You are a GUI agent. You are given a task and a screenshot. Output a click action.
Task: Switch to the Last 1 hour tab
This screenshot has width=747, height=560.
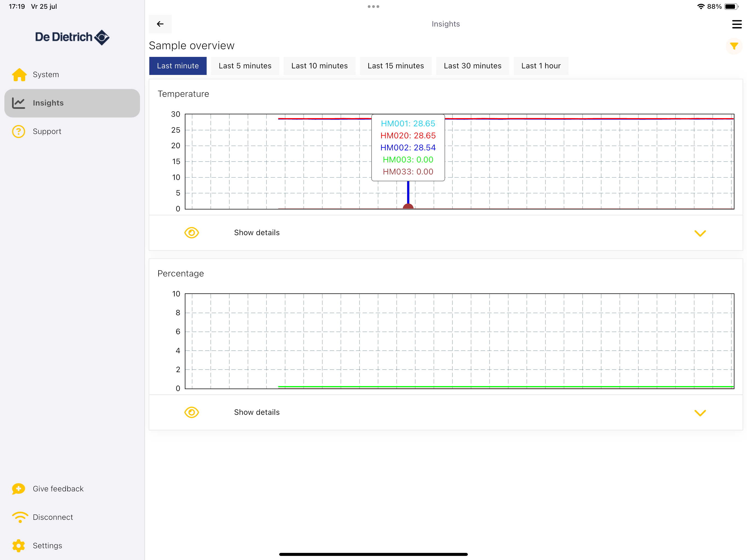click(x=541, y=66)
